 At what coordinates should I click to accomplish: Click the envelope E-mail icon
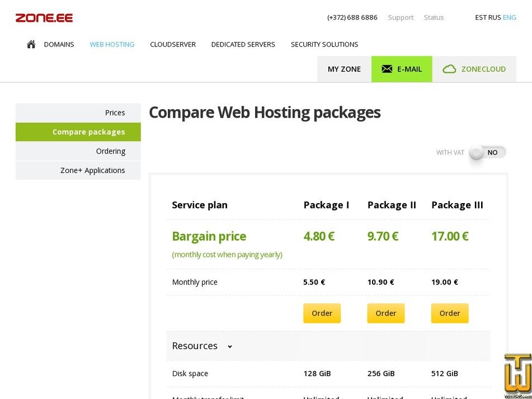tap(387, 69)
